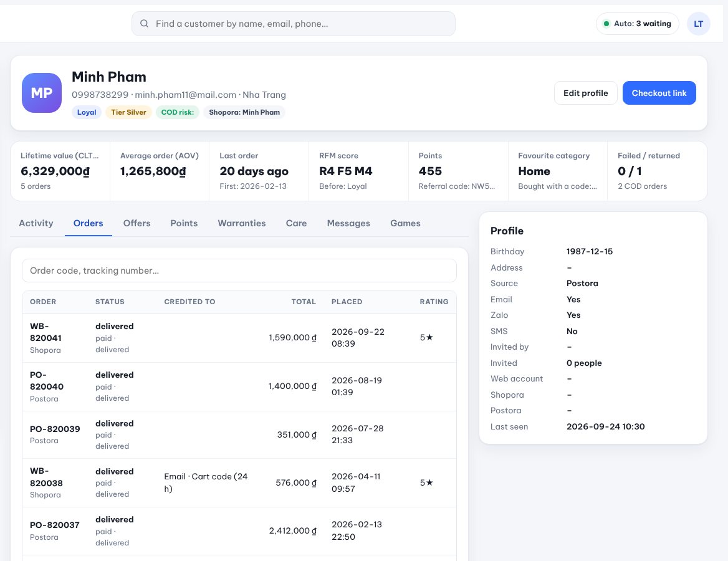Image resolution: width=728 pixels, height=561 pixels.
Task: Click the Points value 455
Action: (x=430, y=171)
